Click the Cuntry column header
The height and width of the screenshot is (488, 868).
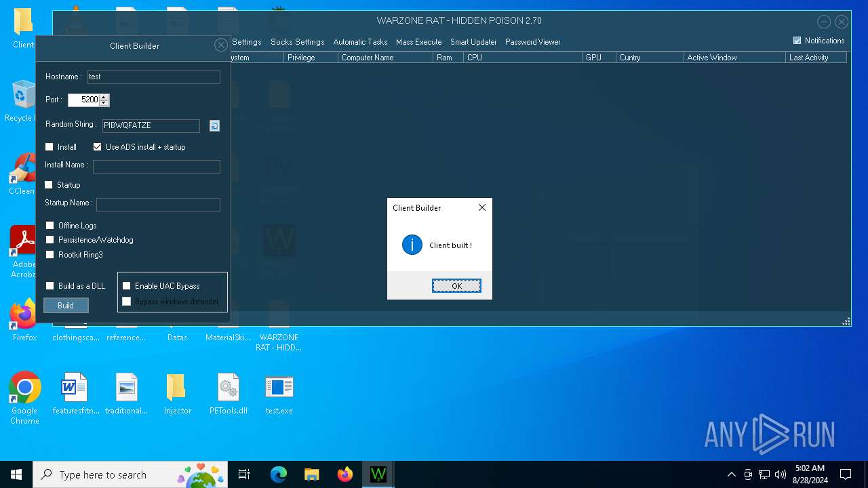650,58
